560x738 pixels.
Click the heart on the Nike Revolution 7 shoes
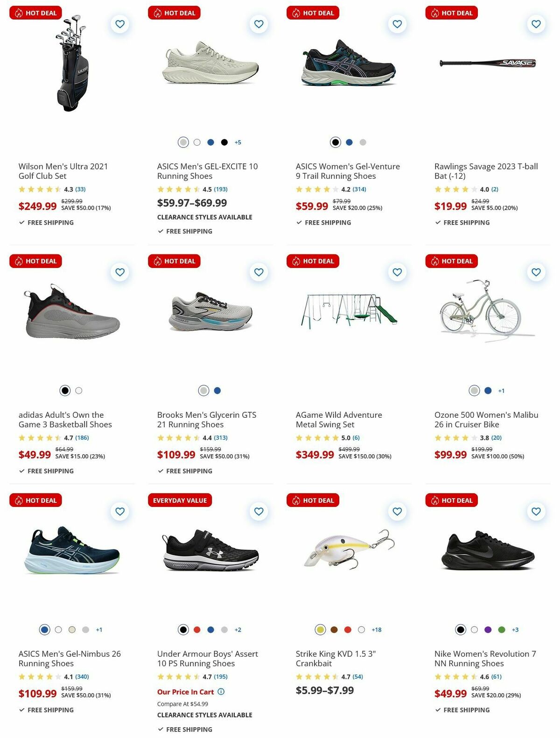[x=535, y=512]
